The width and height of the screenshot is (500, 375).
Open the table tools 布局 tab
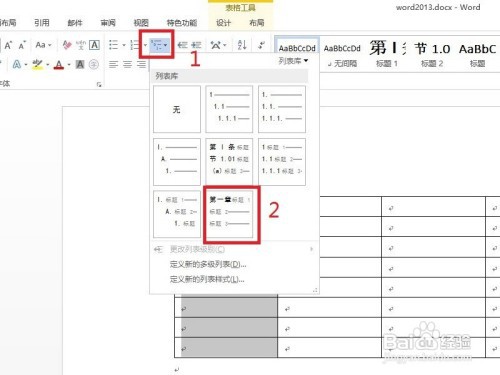click(x=257, y=23)
